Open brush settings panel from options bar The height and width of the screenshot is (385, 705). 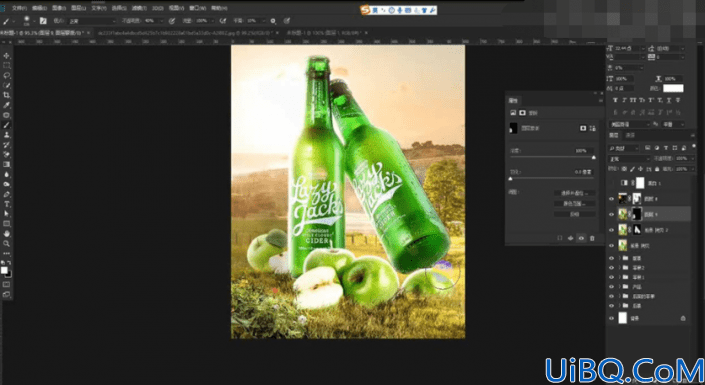click(x=43, y=21)
